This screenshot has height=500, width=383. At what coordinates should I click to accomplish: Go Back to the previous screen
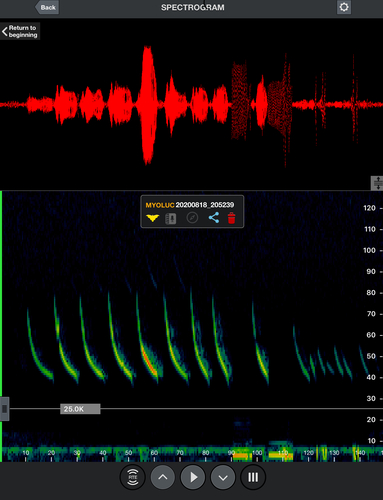point(47,7)
